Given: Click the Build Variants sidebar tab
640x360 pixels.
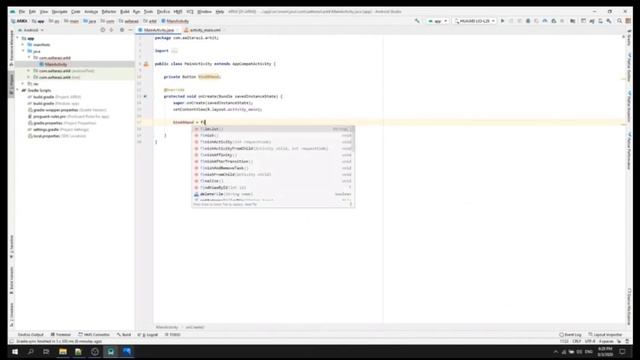Looking at the screenshot, I should click(x=11, y=280).
